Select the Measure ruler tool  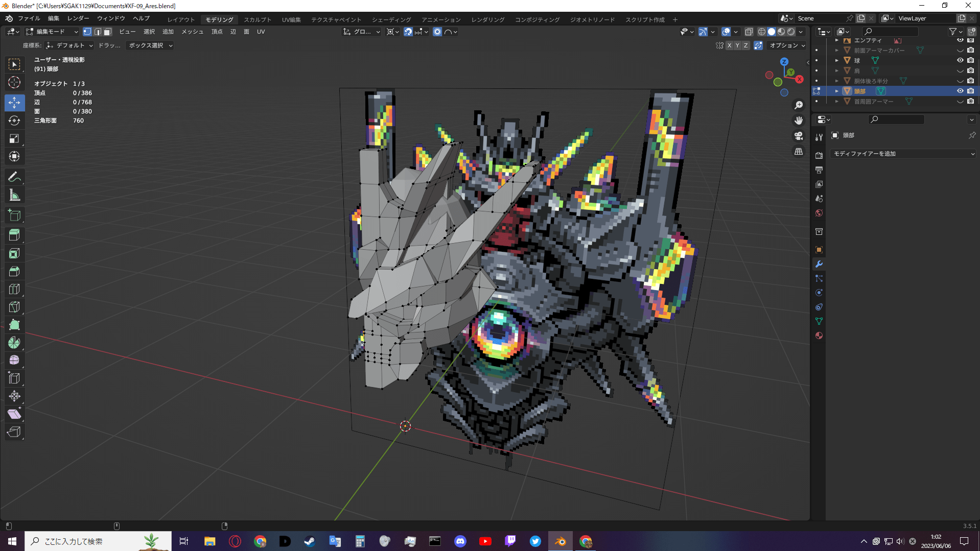14,195
